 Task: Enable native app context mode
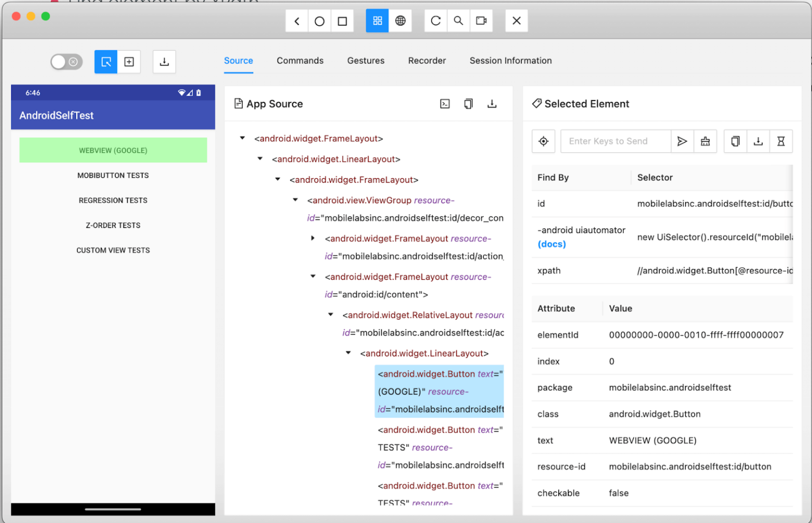[377, 21]
